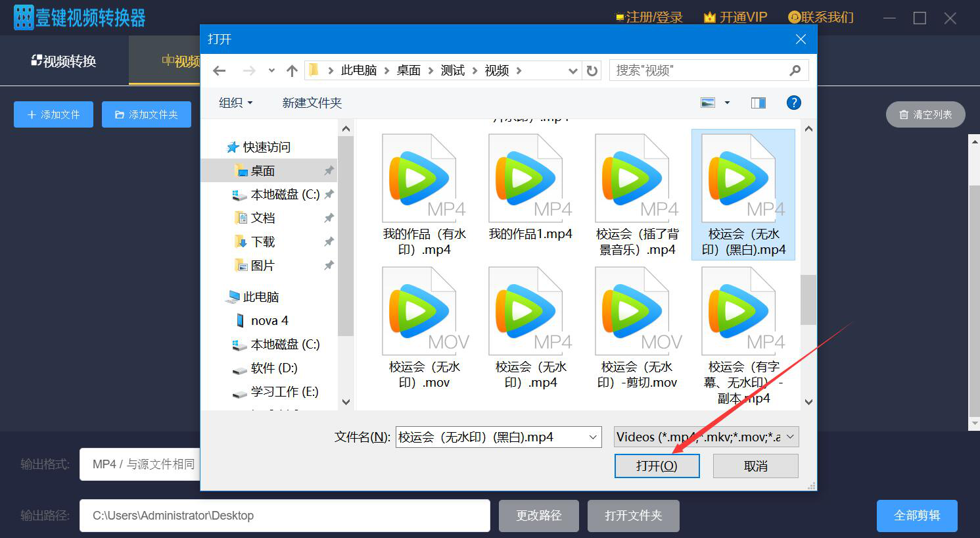Image resolution: width=980 pixels, height=538 pixels.
Task: Select the file 校运会（无水印）(黑白).mp4
Action: point(743,195)
